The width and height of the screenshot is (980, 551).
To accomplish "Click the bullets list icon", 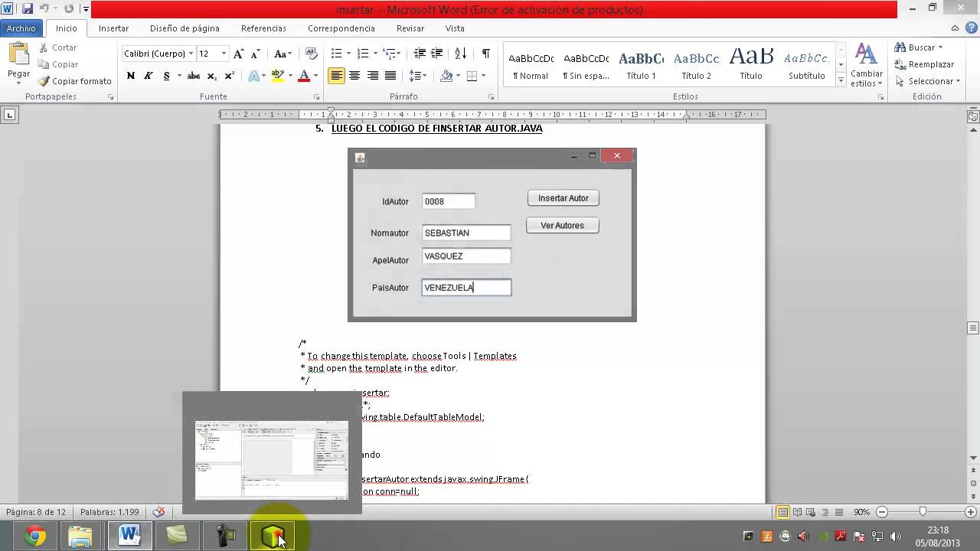I will 336,54.
